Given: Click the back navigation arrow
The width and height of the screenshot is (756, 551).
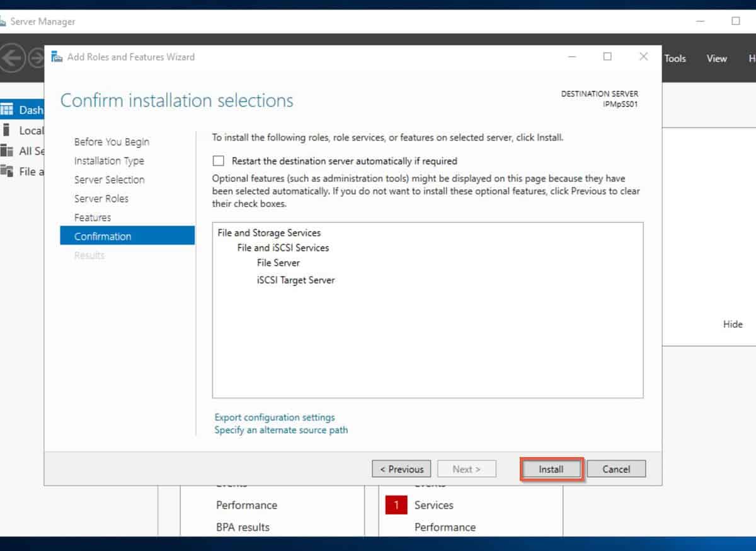Looking at the screenshot, I should [x=13, y=58].
